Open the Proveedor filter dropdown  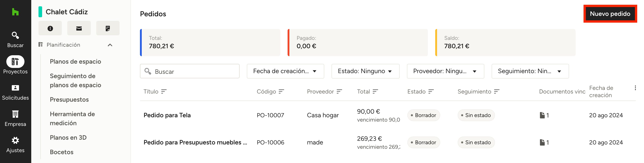pos(445,71)
